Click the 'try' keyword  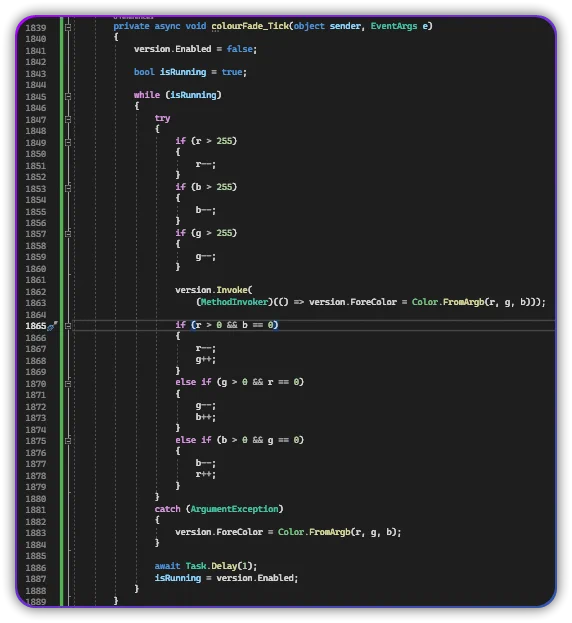(162, 118)
